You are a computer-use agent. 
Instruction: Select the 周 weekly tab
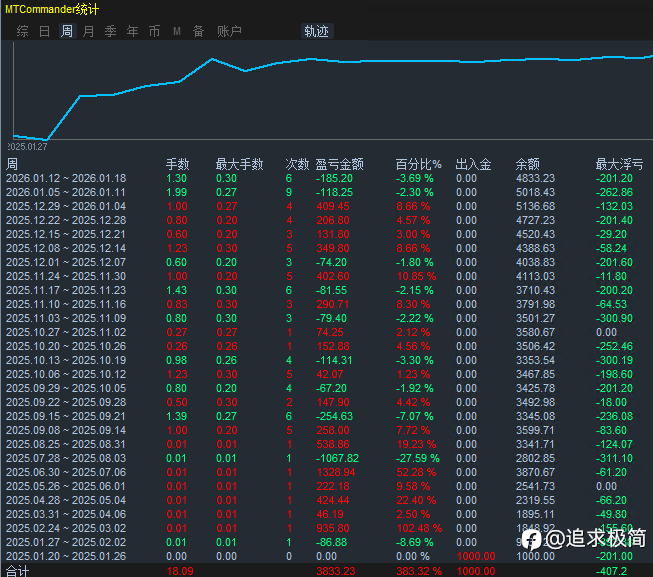coord(67,31)
